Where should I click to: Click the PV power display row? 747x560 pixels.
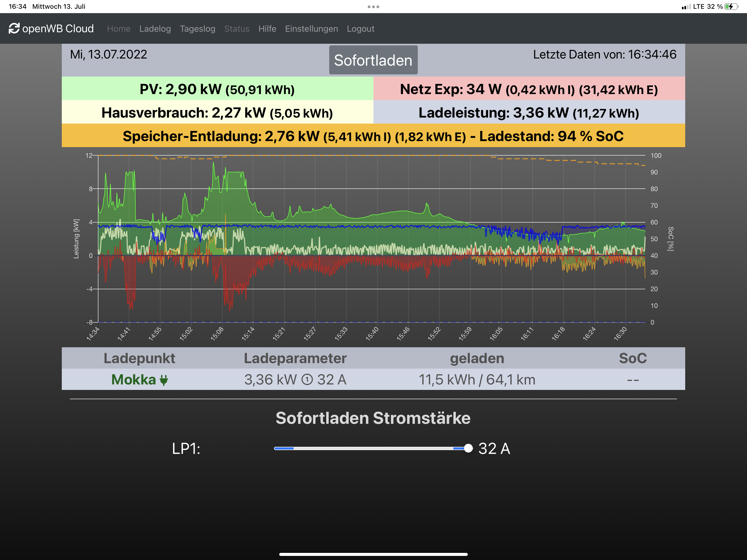point(217,89)
